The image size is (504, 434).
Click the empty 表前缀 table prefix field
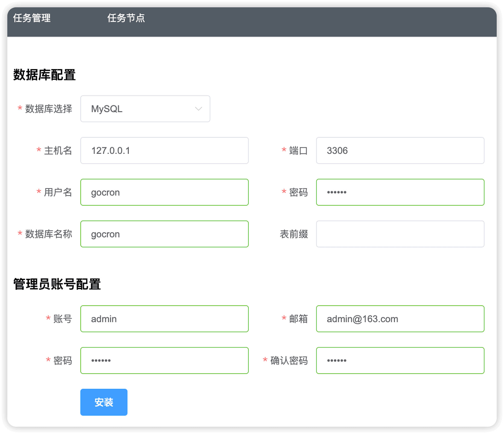pyautogui.click(x=400, y=234)
